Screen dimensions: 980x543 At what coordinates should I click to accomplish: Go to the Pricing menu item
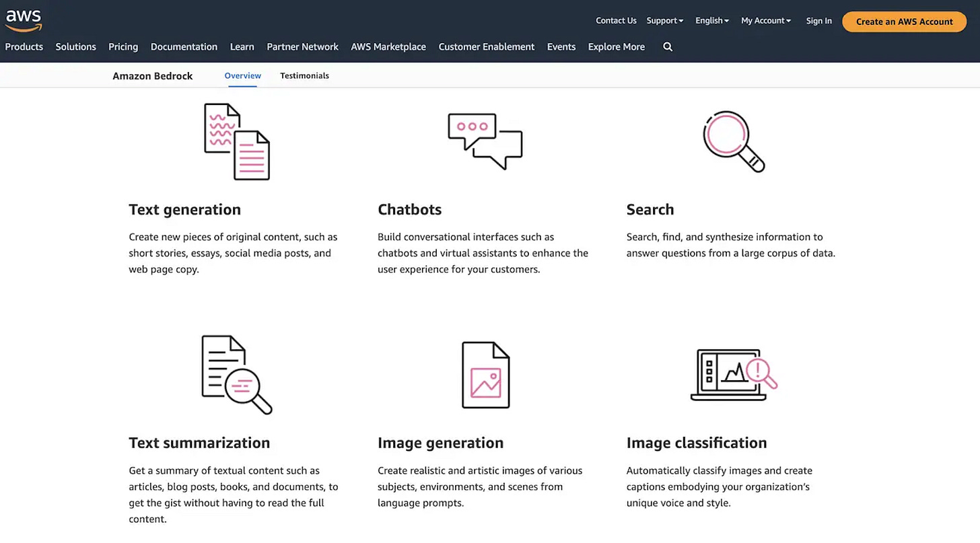point(123,47)
